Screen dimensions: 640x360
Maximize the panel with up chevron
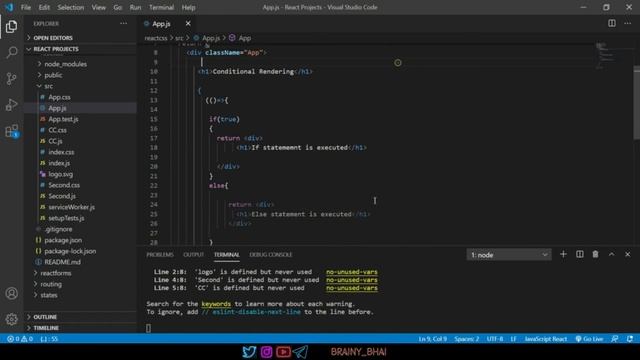611,254
